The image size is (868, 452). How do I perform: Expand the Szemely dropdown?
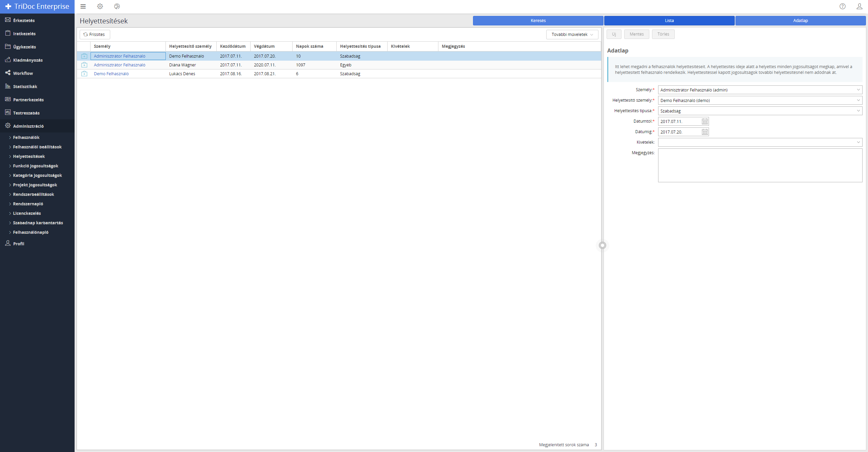click(858, 90)
